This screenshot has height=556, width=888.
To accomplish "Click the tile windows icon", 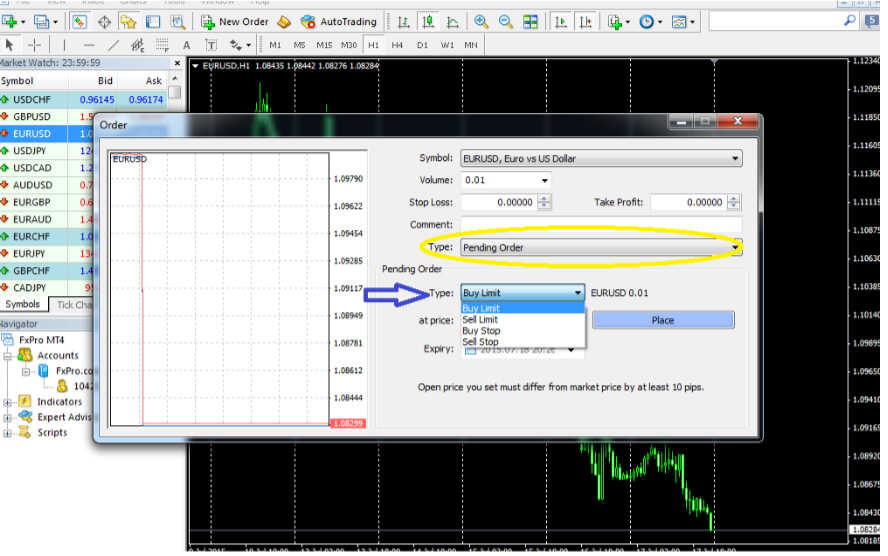I will point(530,21).
